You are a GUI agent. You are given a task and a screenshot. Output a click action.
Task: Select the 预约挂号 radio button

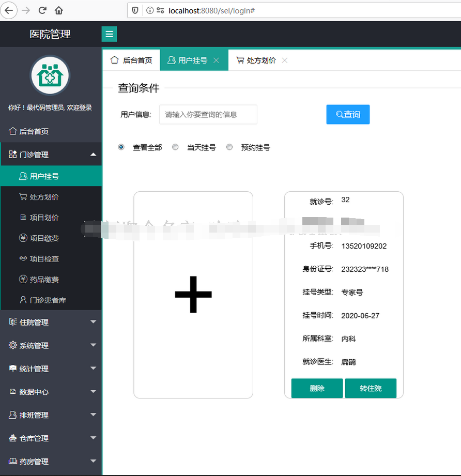pyautogui.click(x=229, y=147)
